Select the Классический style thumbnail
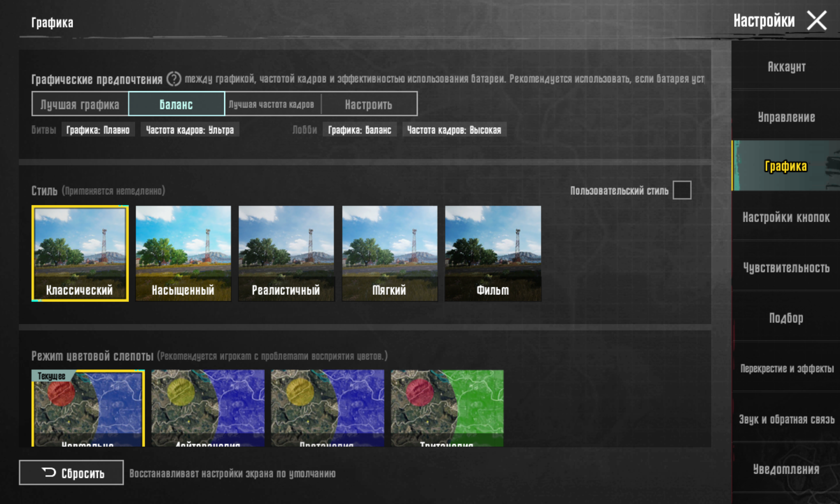Screen dimensions: 840x504 (80, 253)
